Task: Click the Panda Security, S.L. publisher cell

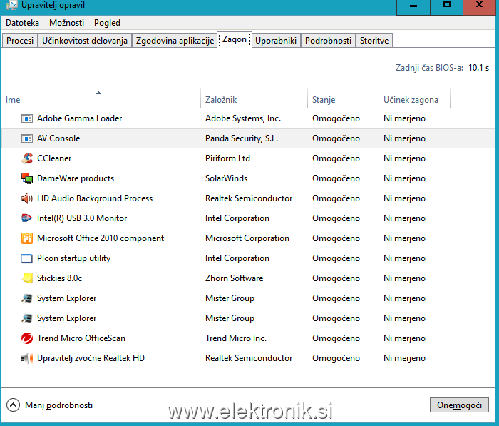Action: [x=242, y=138]
